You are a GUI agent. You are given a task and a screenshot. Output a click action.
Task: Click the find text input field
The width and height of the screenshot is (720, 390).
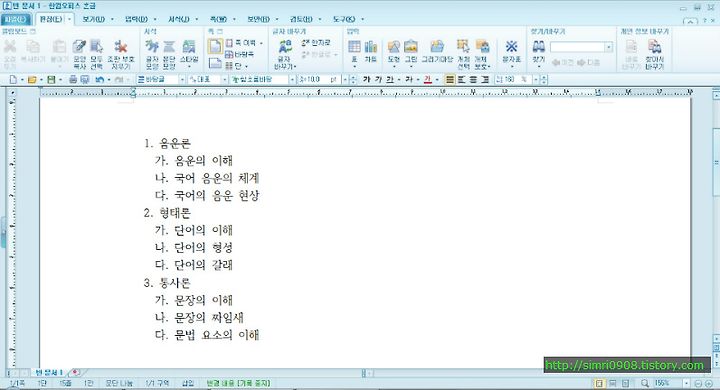[578, 47]
